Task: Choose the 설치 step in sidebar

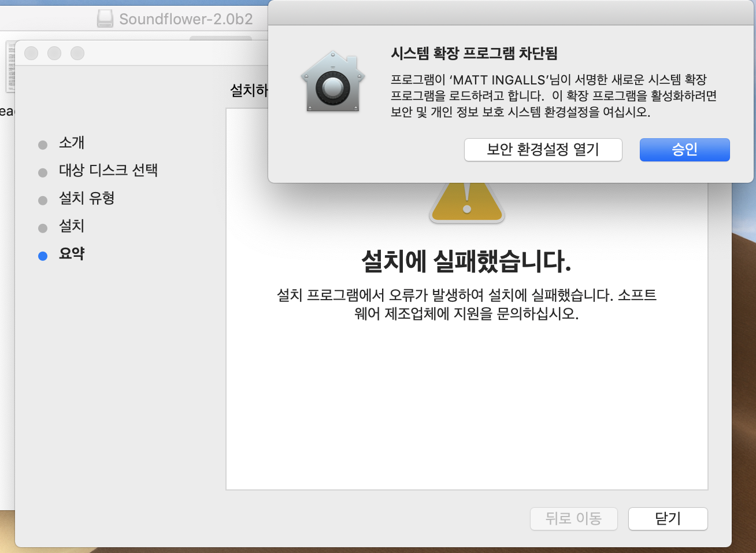Action: click(x=72, y=226)
